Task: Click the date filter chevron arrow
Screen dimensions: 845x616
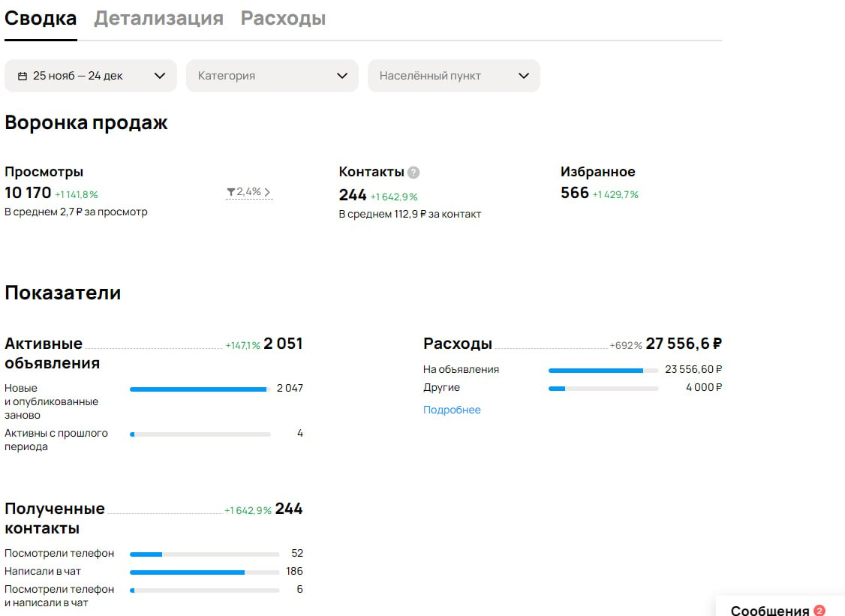Action: point(160,76)
